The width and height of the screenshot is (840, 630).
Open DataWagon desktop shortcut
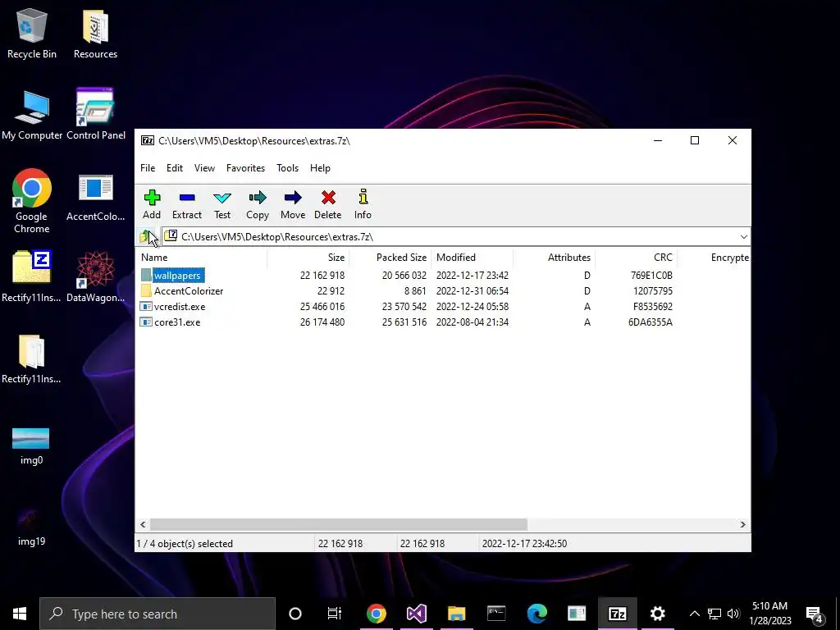point(95,277)
